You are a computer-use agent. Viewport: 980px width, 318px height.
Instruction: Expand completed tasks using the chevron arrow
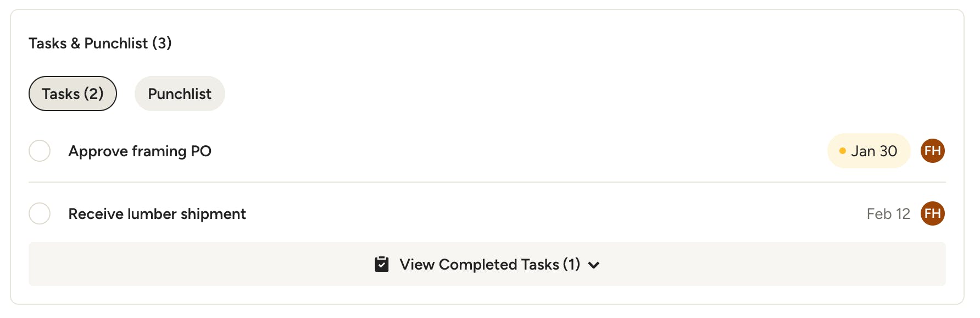click(593, 265)
